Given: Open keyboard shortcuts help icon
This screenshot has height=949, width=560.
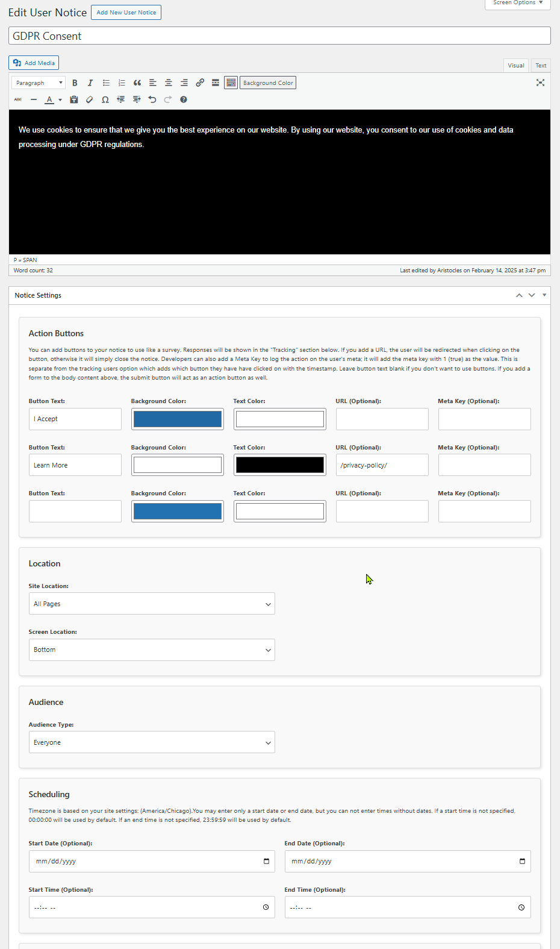Looking at the screenshot, I should 184,99.
